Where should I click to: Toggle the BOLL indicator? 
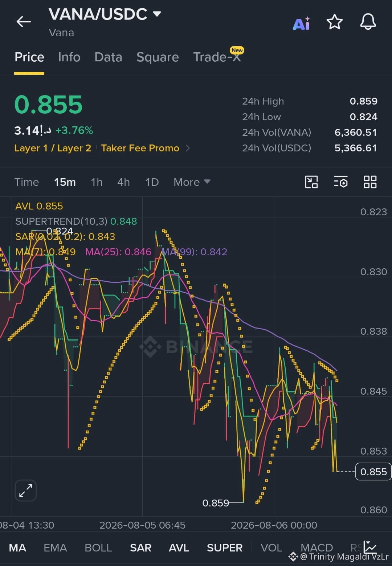98,547
